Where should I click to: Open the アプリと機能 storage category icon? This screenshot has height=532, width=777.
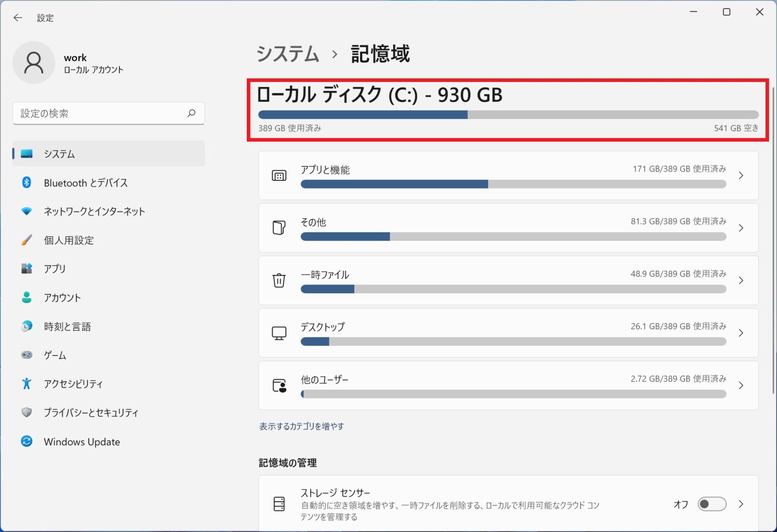[279, 175]
